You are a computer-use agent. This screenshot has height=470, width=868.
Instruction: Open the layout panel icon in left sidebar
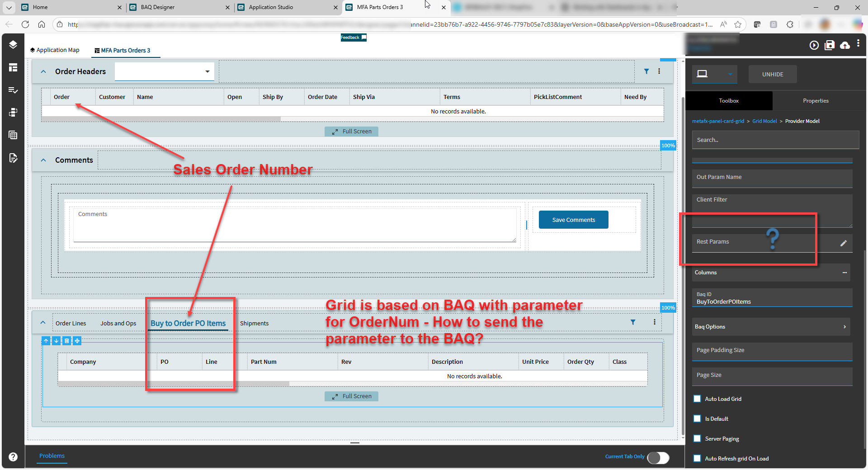click(13, 67)
